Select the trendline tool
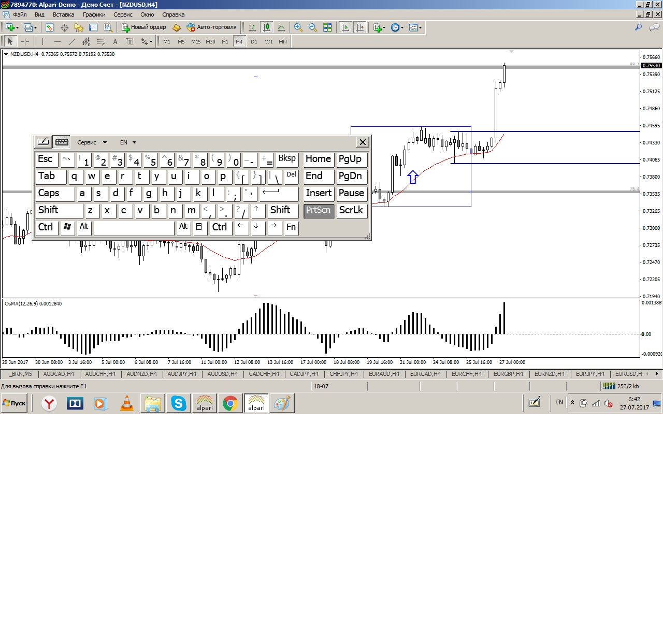 tap(71, 41)
